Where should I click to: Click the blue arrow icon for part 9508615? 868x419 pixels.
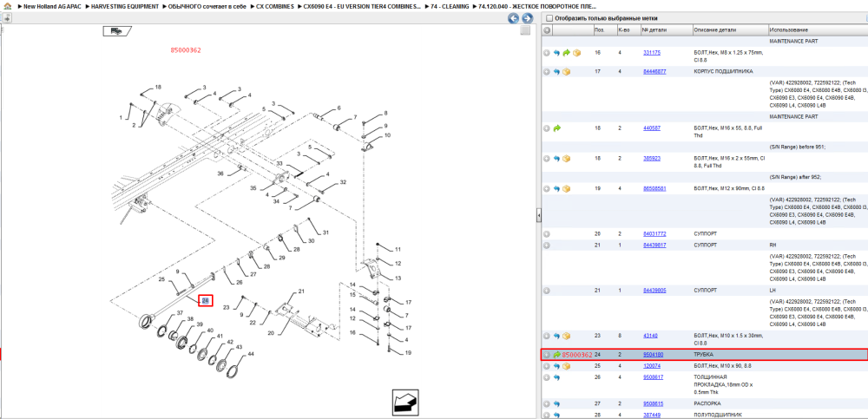pyautogui.click(x=557, y=404)
